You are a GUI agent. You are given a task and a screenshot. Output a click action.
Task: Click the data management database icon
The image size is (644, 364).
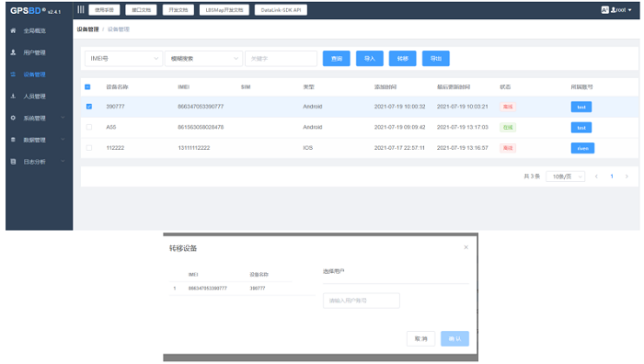tap(13, 140)
